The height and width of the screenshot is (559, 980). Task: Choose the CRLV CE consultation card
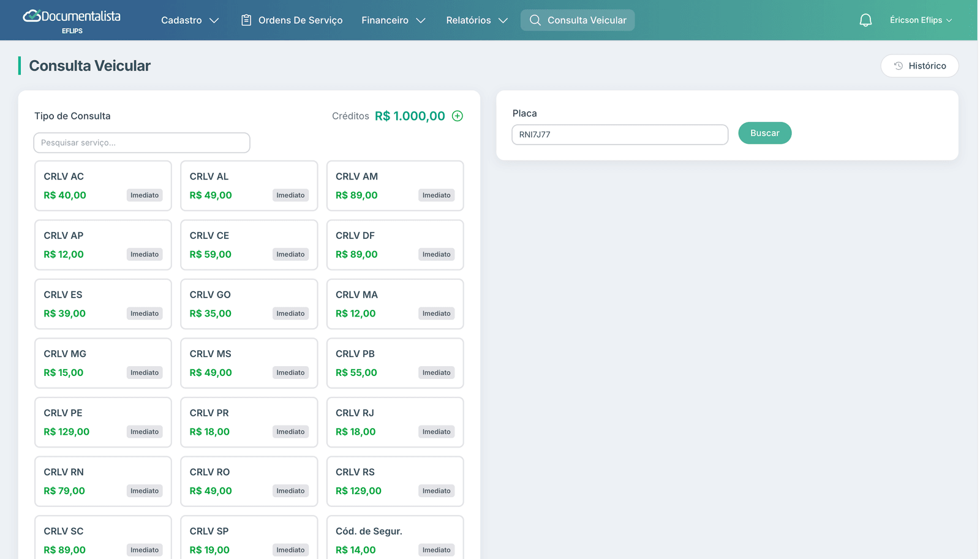(x=249, y=245)
